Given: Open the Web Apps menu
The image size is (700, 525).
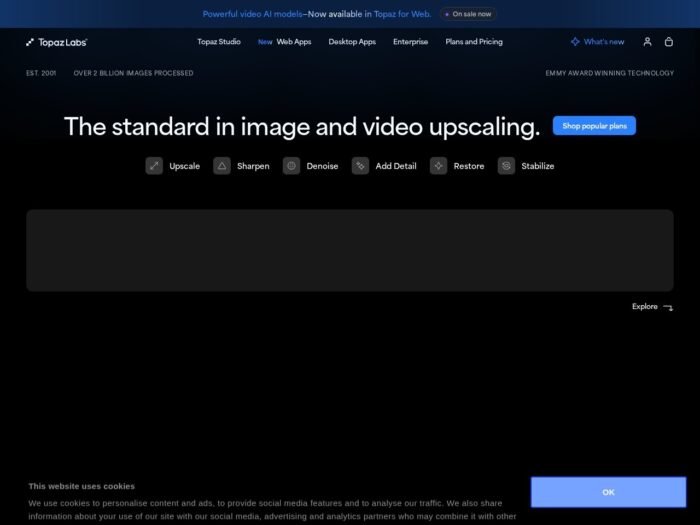Looking at the screenshot, I should 294,42.
